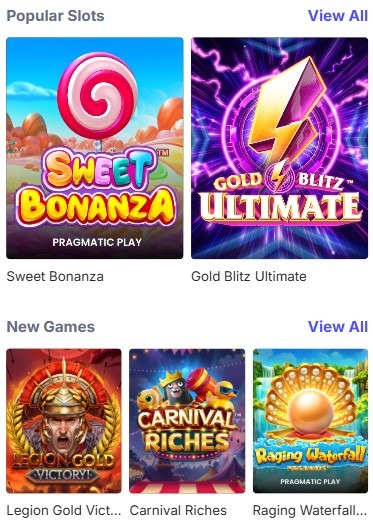Screen dimensions: 373x526
Task: Select the truncated Legion Gold Vict... caption
Action: [x=64, y=511]
